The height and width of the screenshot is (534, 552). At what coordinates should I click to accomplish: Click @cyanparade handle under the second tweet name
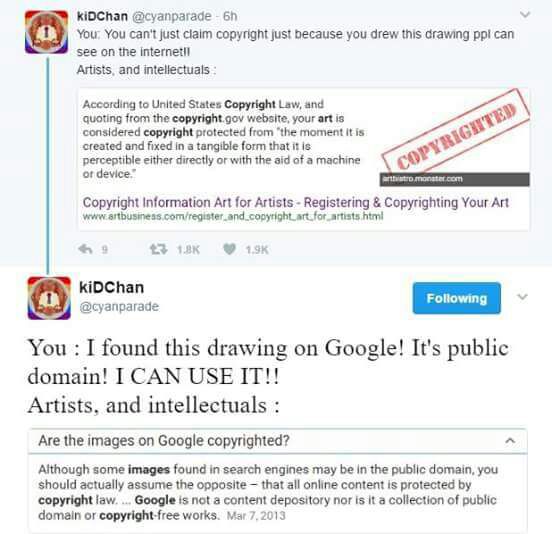click(119, 307)
